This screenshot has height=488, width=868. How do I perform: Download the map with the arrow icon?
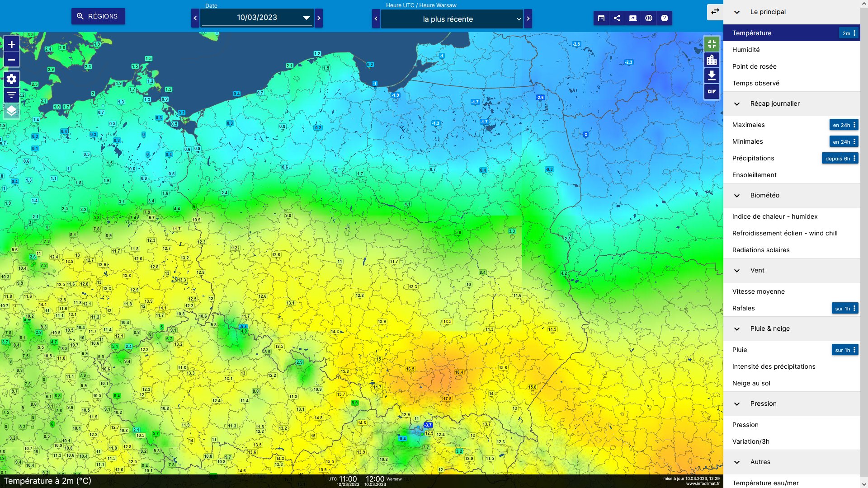tap(712, 75)
